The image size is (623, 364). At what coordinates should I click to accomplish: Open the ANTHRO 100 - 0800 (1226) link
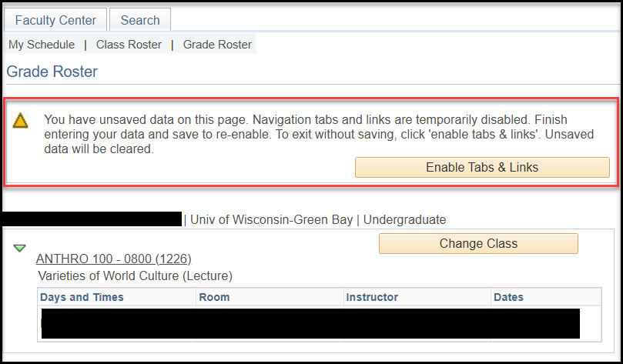coord(113,259)
